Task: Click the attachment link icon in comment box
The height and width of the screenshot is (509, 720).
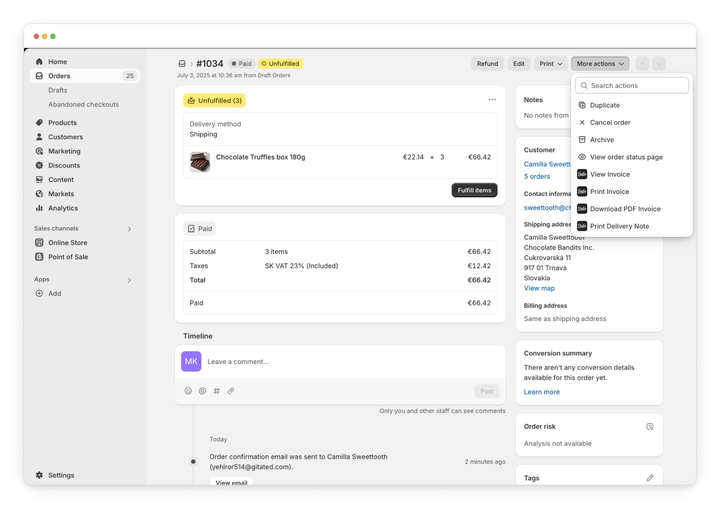Action: point(231,391)
